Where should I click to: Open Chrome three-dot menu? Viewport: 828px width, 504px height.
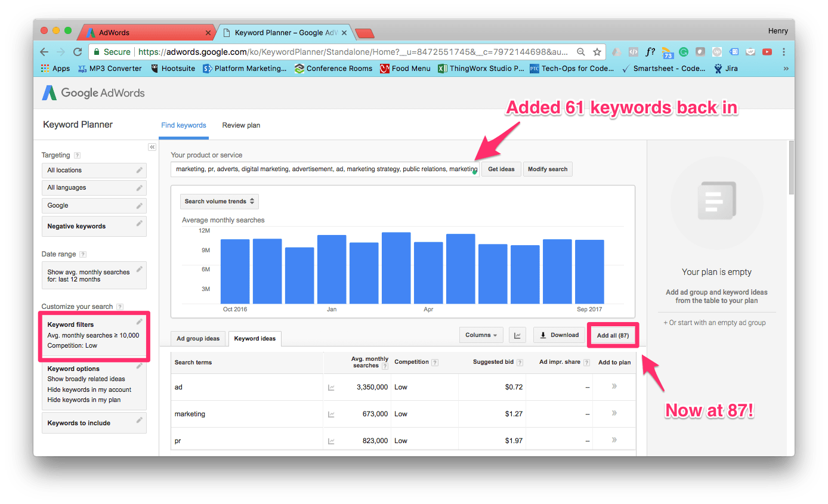[x=784, y=52]
